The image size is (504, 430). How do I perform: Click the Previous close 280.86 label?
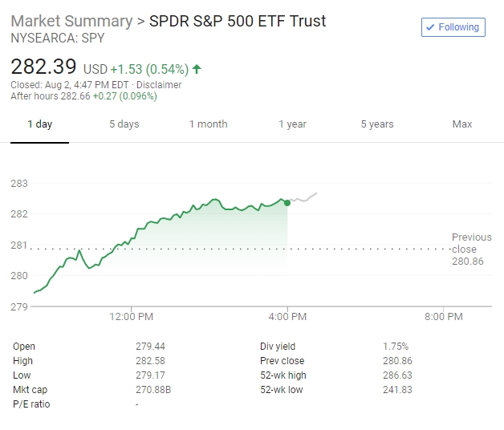tap(471, 249)
